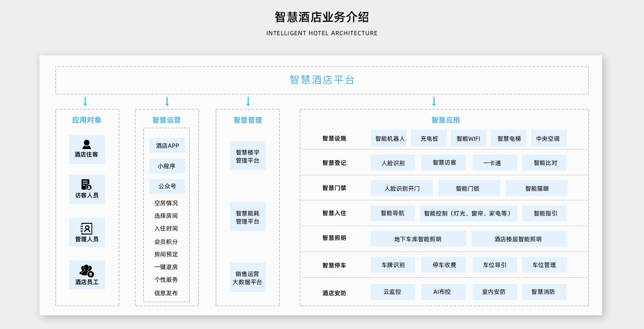Select the 小程序 box
Screen dimensions: 644x329
(167, 166)
